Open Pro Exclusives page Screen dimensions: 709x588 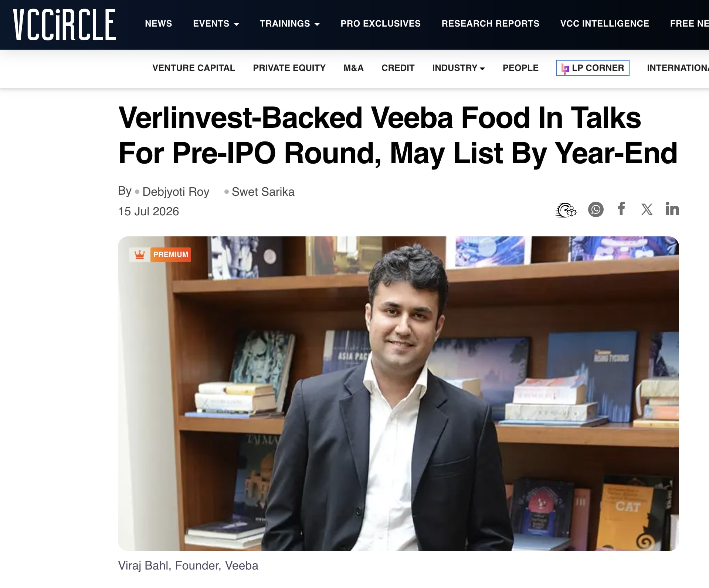tap(380, 24)
